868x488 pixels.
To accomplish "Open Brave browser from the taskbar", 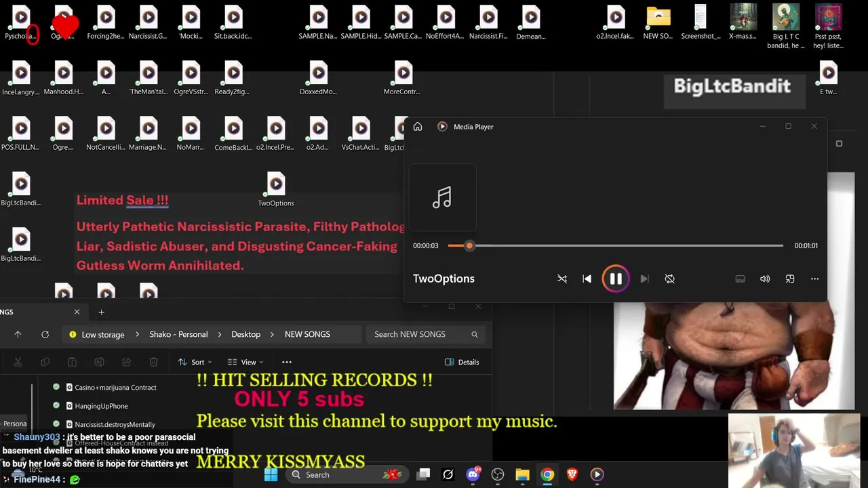I will (572, 474).
